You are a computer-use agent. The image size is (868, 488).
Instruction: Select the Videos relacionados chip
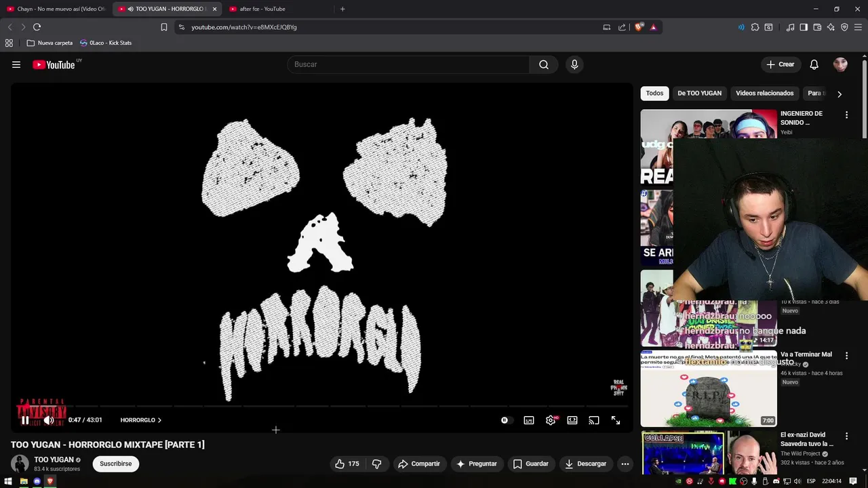click(764, 94)
